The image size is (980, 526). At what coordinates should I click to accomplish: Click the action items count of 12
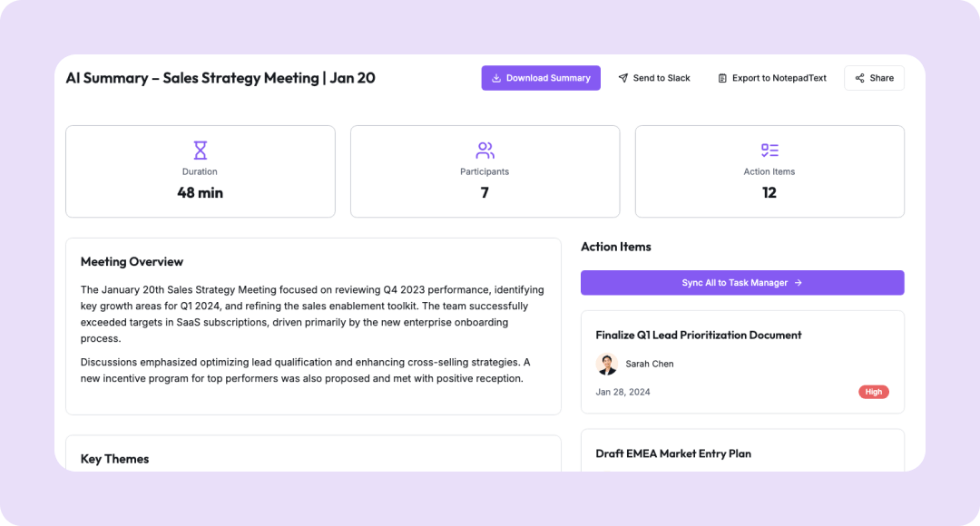coord(769,192)
